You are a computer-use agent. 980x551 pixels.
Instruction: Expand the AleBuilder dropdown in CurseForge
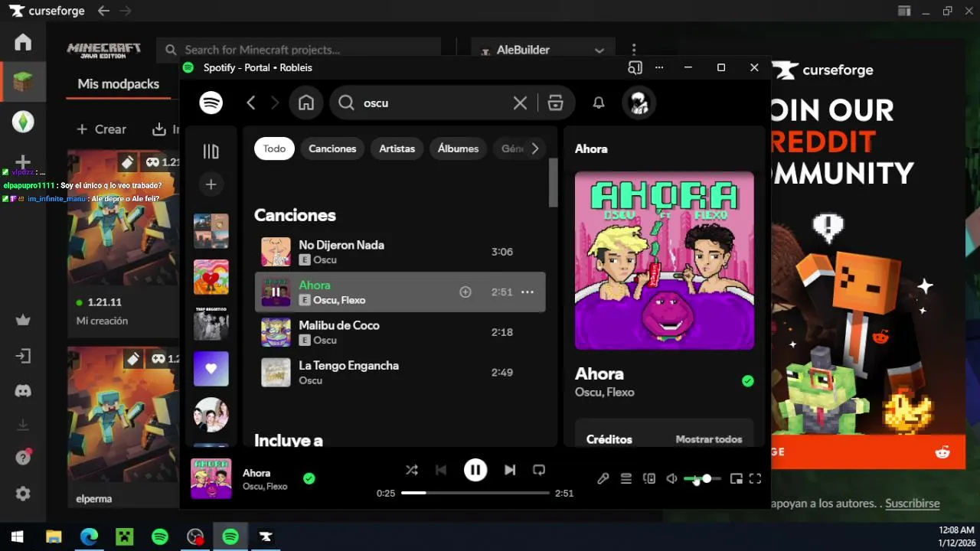tap(543, 50)
